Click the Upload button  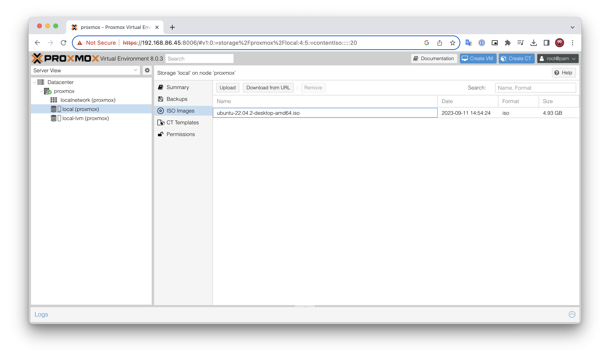click(227, 88)
